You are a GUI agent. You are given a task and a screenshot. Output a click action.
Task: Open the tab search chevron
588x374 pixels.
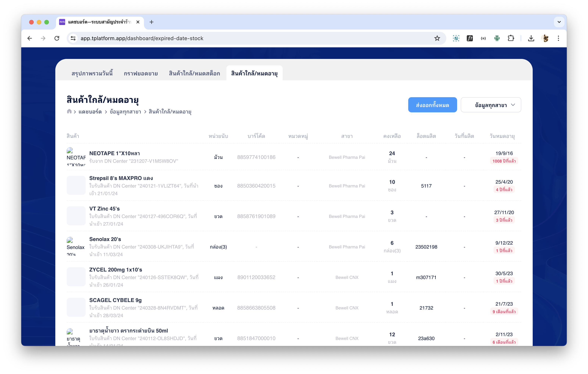[x=559, y=22]
